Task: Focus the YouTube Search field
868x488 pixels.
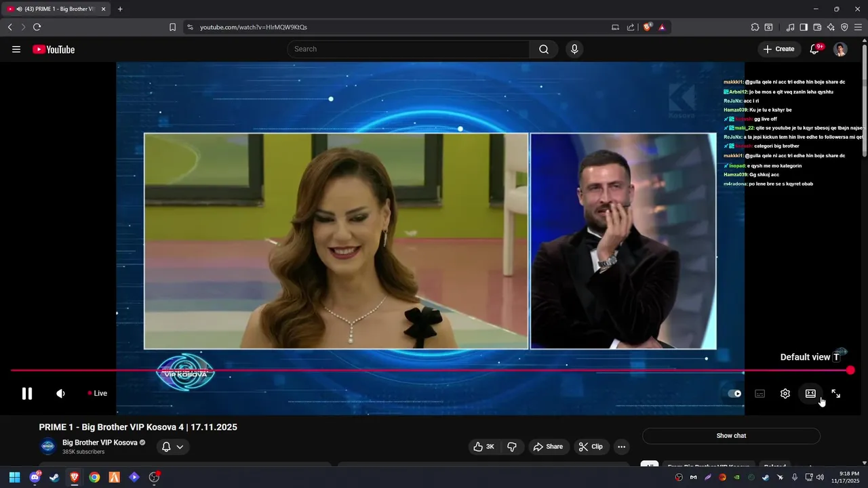Action: coord(408,49)
